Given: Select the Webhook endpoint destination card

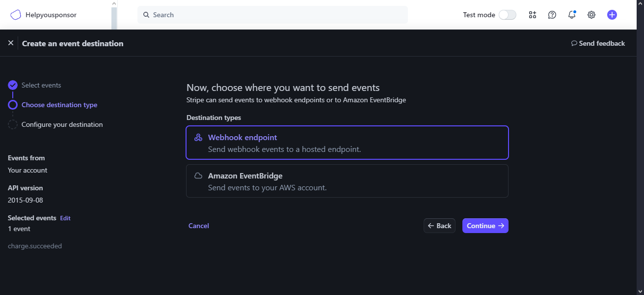Looking at the screenshot, I should pos(347,143).
